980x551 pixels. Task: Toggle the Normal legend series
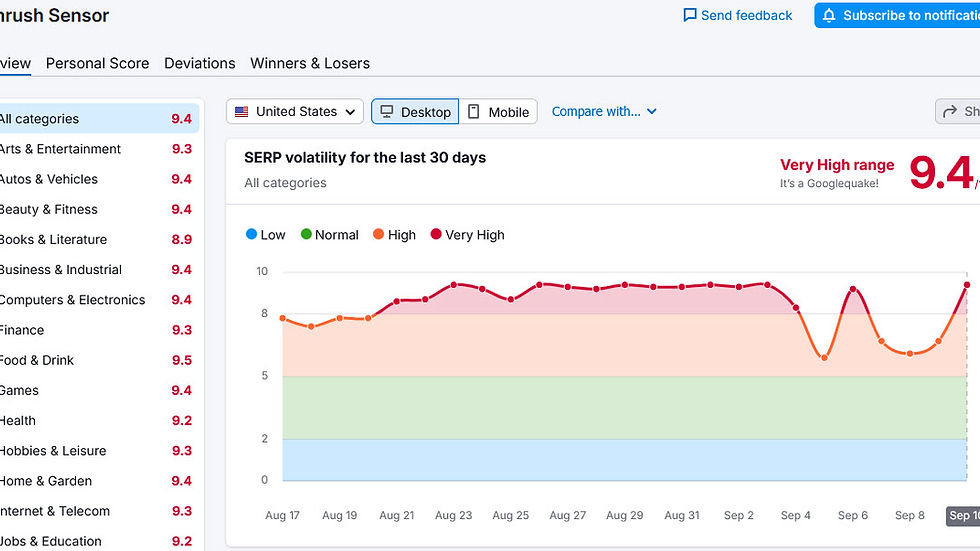[329, 235]
